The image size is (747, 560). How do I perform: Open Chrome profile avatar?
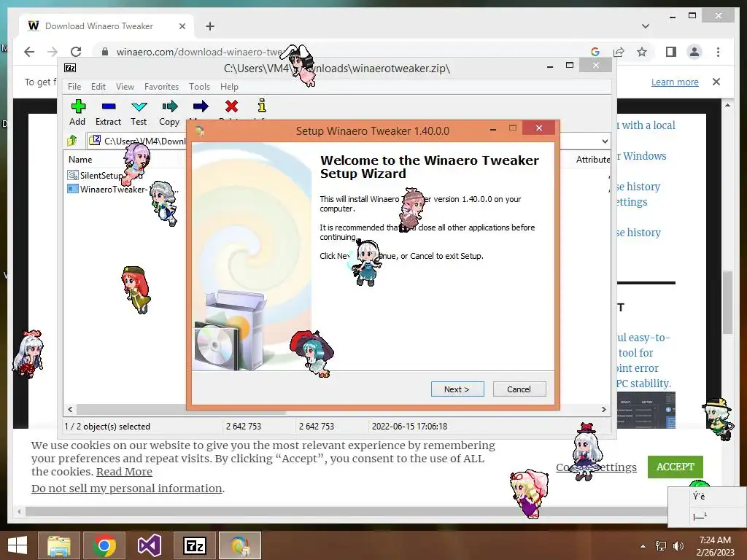point(694,52)
